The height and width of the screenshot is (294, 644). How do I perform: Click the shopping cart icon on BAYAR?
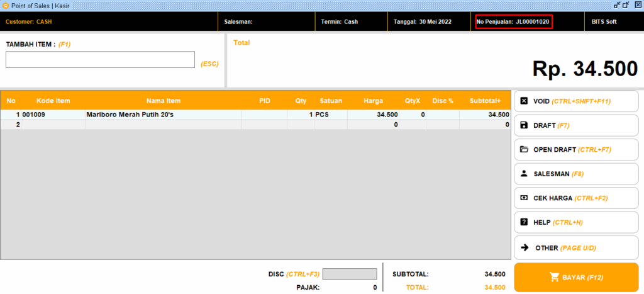555,277
